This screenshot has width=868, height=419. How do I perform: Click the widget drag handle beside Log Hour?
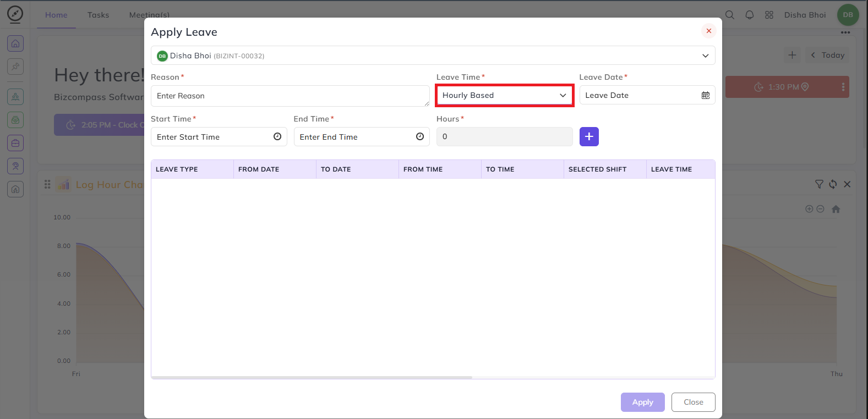47,184
